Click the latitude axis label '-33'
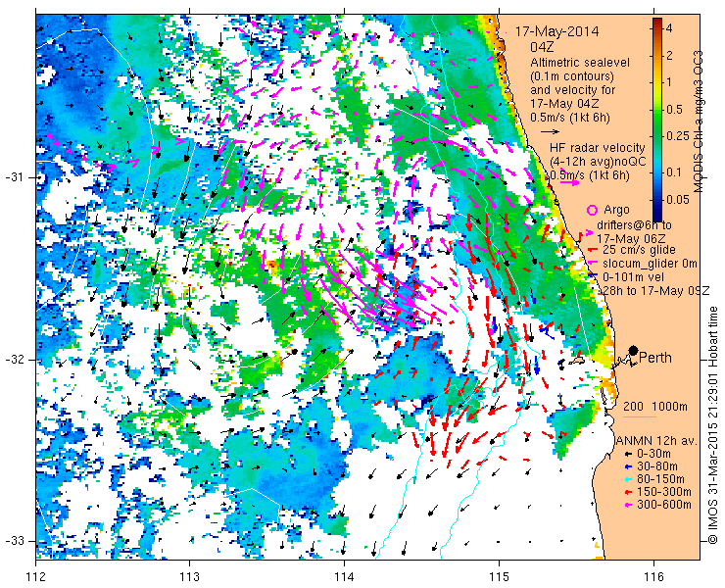The width and height of the screenshot is (725, 588). 14,541
